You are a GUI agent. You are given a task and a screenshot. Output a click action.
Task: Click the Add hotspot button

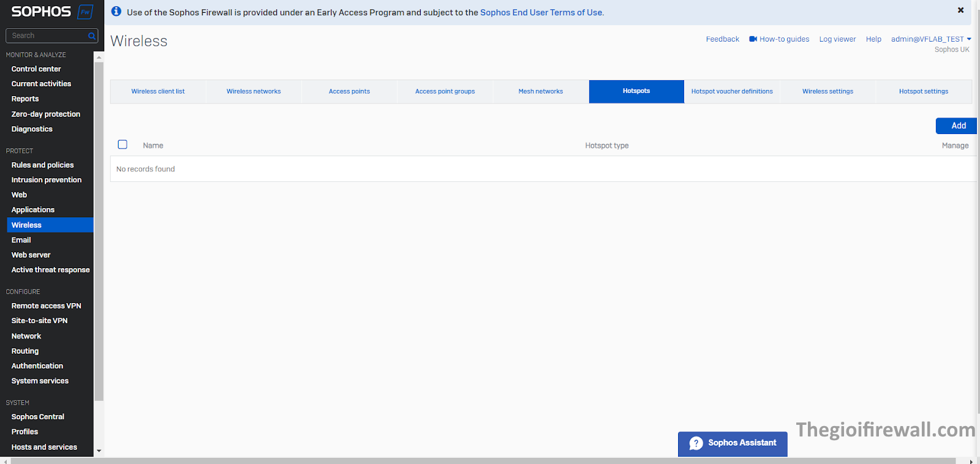tap(957, 125)
